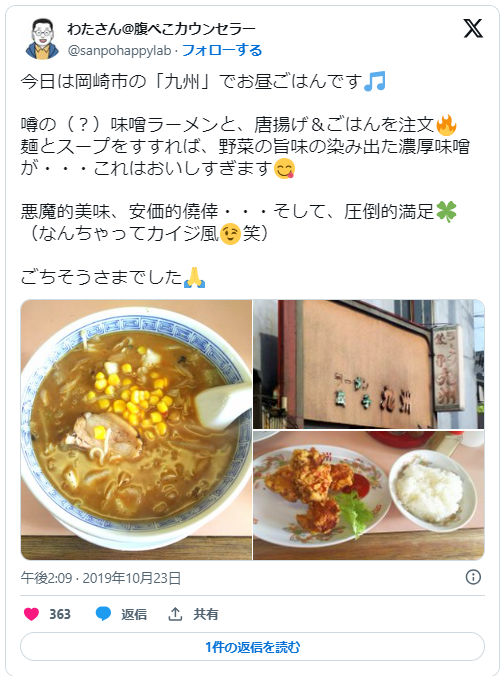This screenshot has height=681, width=504.
Task: Open the @sanpohappylab handle link
Action: pos(119,50)
